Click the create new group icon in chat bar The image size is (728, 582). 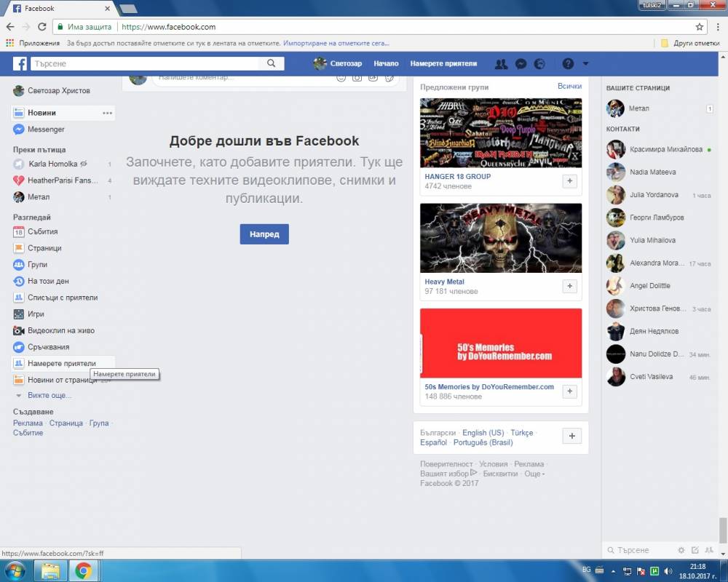tap(709, 550)
